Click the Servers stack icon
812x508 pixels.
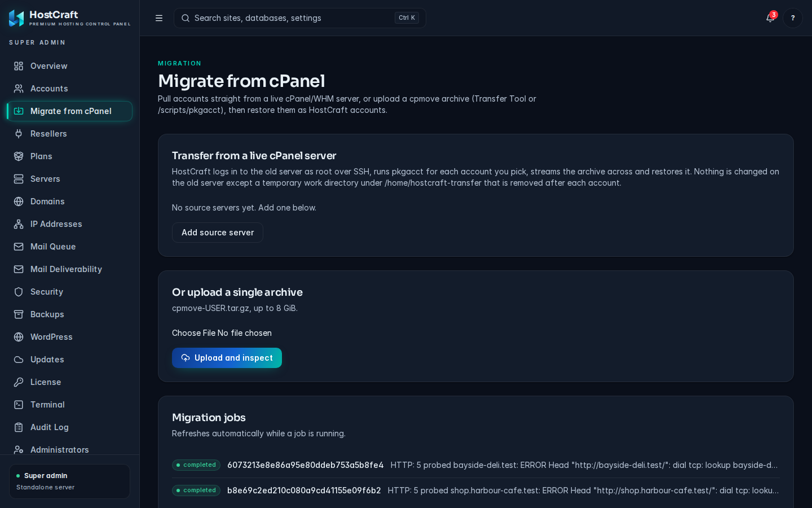click(x=19, y=179)
